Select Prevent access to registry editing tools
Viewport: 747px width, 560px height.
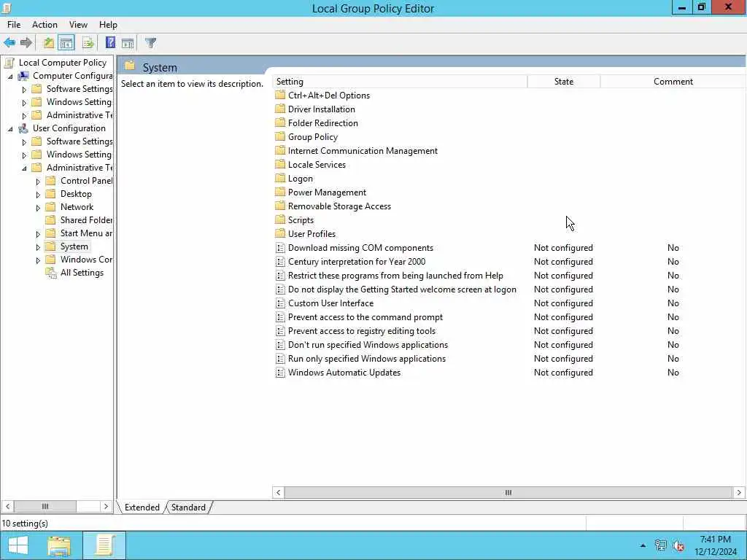pos(362,331)
